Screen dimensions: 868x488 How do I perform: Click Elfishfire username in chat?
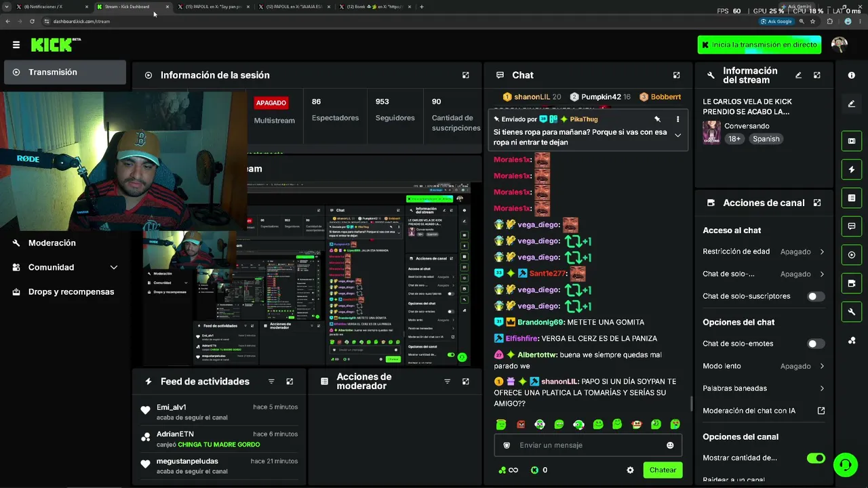coord(522,338)
